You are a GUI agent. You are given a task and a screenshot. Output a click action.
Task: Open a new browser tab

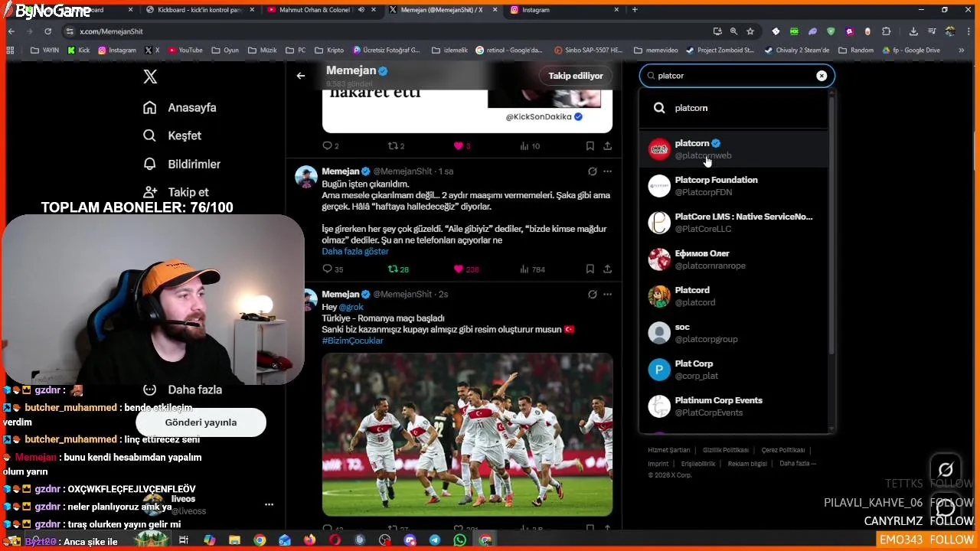point(635,10)
